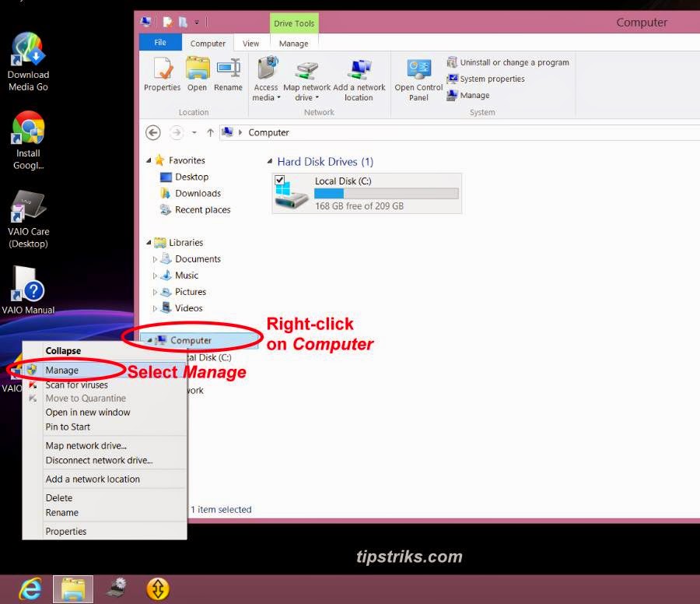
Task: Choose Open in new window
Action: [x=105, y=413]
